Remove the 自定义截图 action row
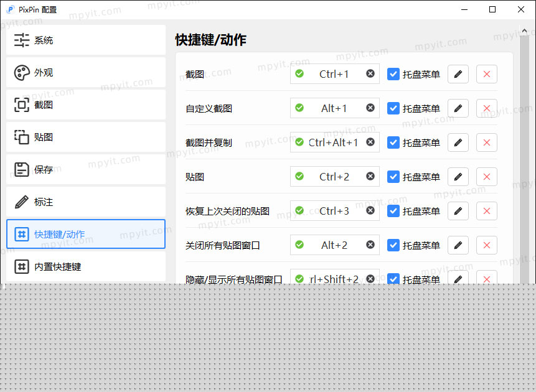The width and height of the screenshot is (536, 392). (x=487, y=108)
